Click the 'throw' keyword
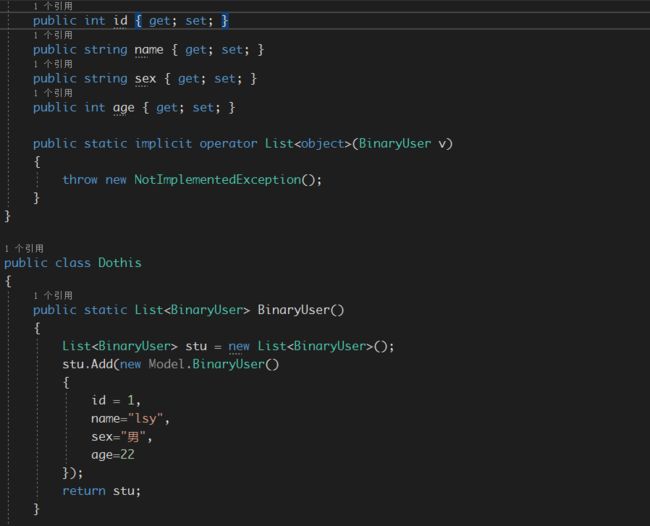Viewport: 650px width, 526px height. pos(80,180)
